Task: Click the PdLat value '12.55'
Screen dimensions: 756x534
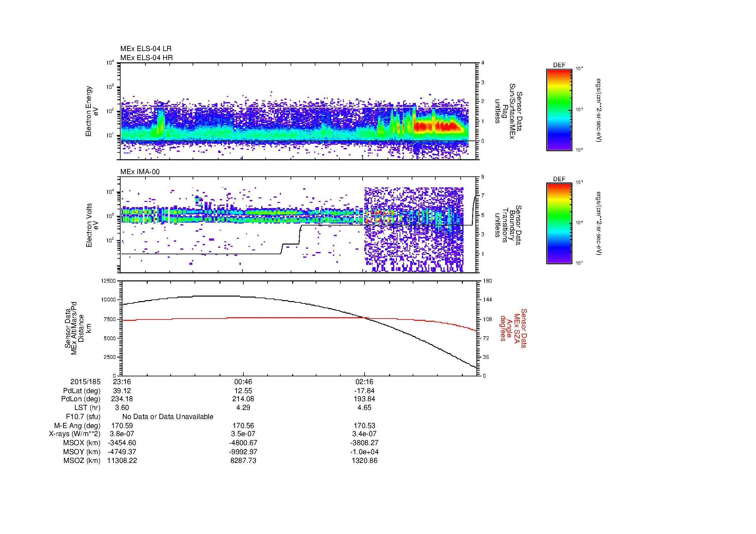Action: click(x=243, y=391)
